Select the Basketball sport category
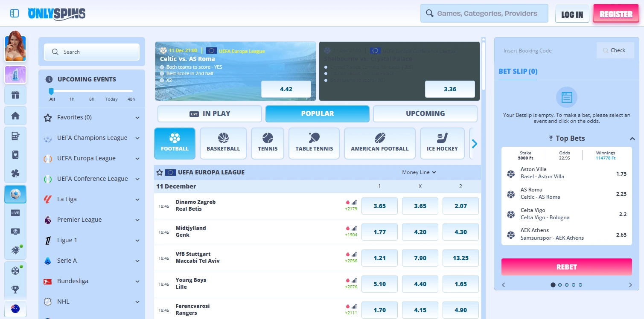644x319 pixels. pyautogui.click(x=223, y=143)
